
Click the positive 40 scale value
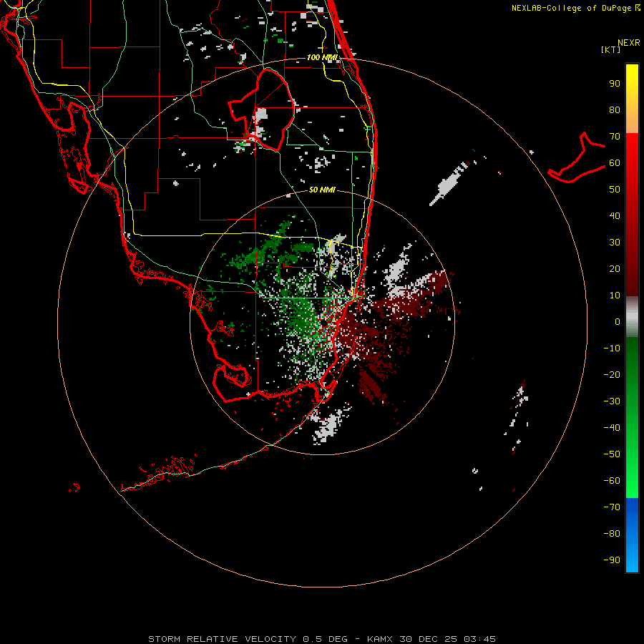pos(615,216)
